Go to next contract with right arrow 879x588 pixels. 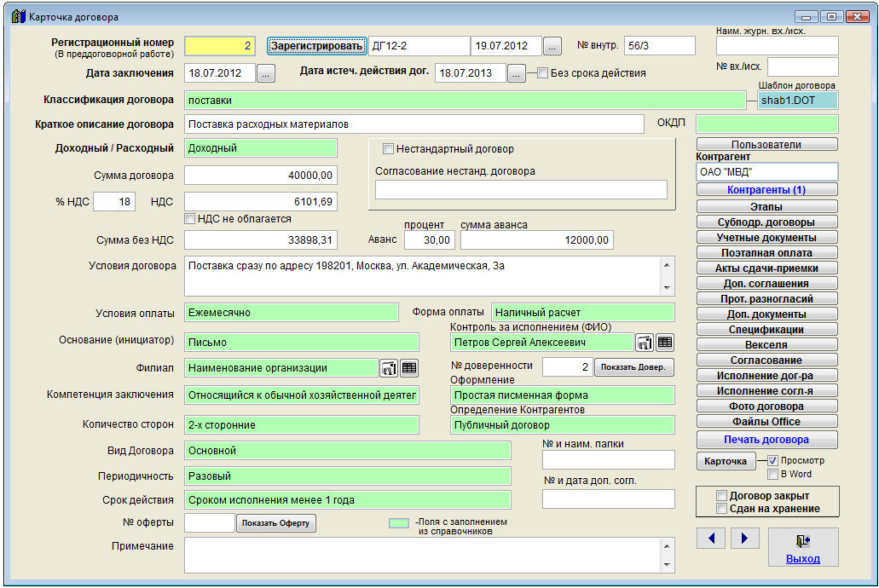[744, 538]
